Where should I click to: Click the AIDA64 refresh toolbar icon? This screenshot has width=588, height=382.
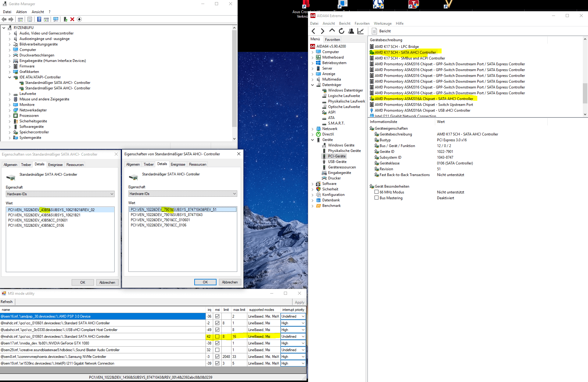342,31
